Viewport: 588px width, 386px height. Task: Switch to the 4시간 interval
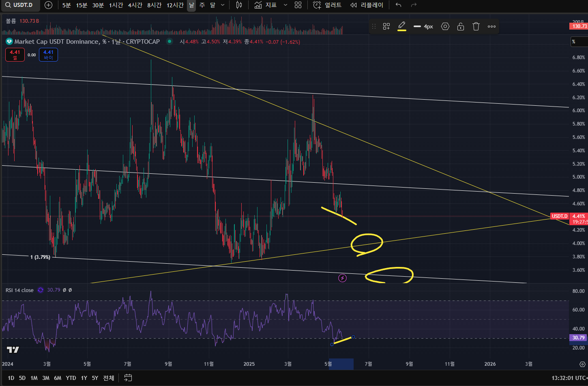point(135,5)
